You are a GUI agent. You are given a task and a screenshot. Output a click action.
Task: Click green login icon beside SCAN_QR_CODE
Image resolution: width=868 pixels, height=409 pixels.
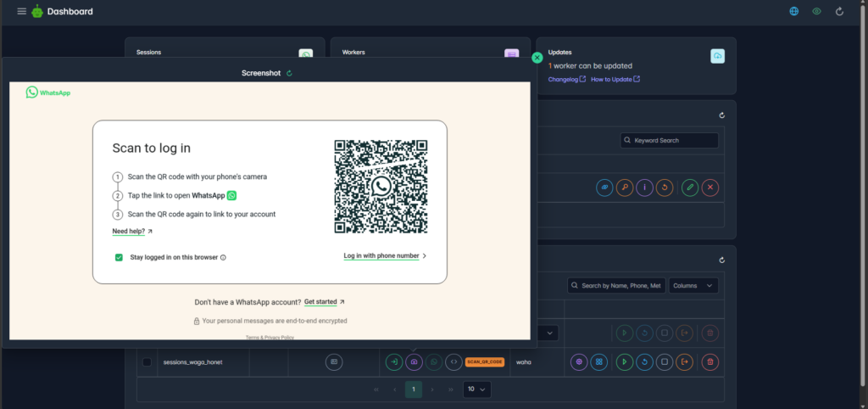tap(394, 361)
